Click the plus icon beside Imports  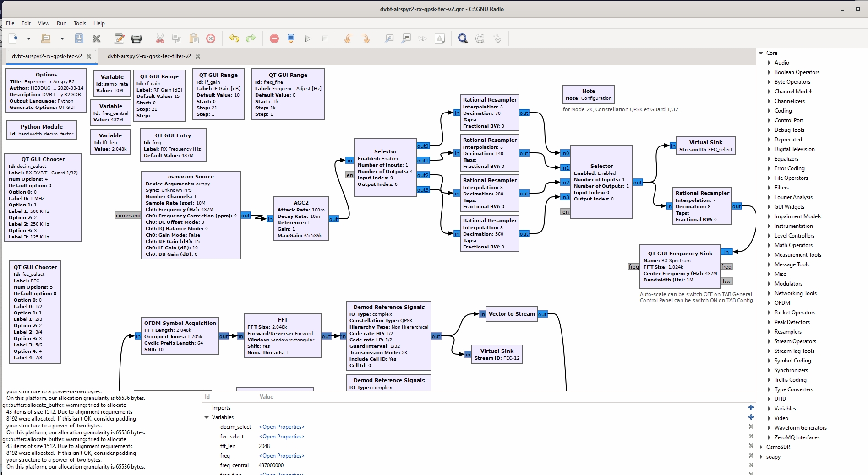click(751, 407)
